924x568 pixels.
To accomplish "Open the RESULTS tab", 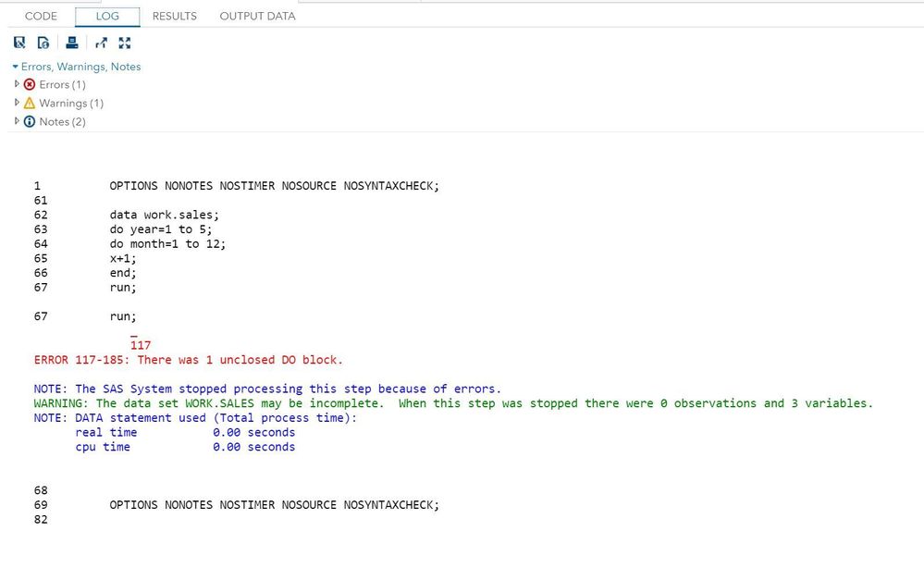I will pyautogui.click(x=175, y=16).
